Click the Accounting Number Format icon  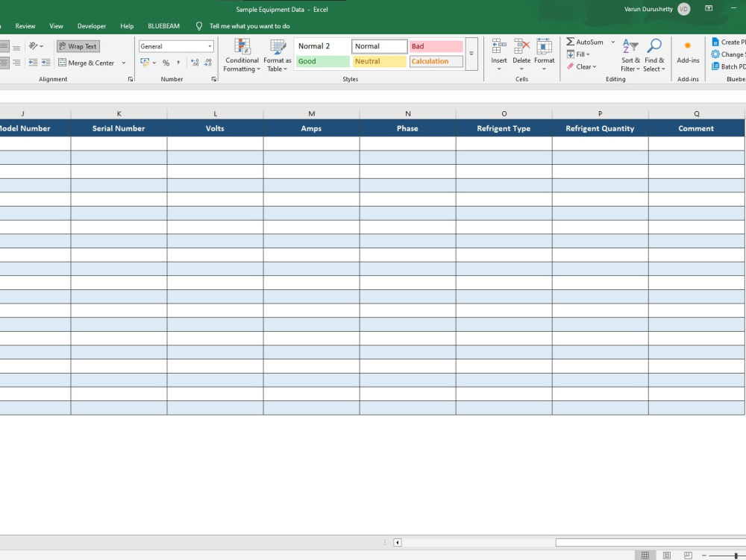click(x=145, y=63)
